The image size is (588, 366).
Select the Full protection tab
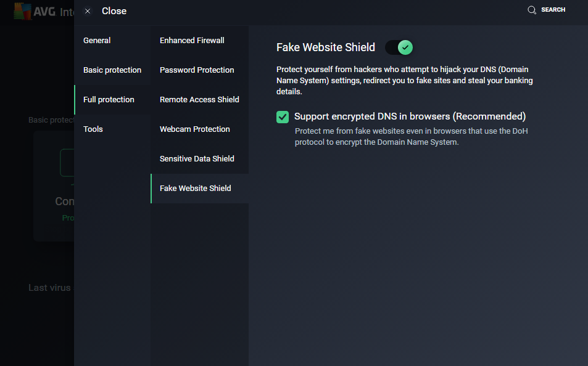click(109, 100)
